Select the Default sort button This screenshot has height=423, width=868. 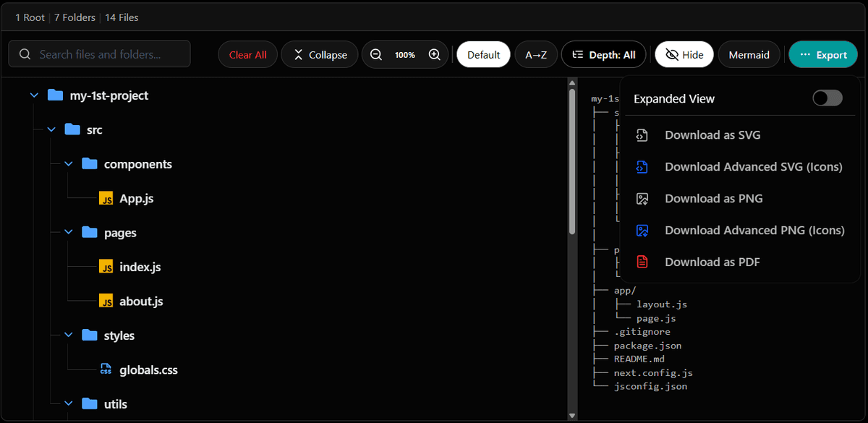pos(483,55)
